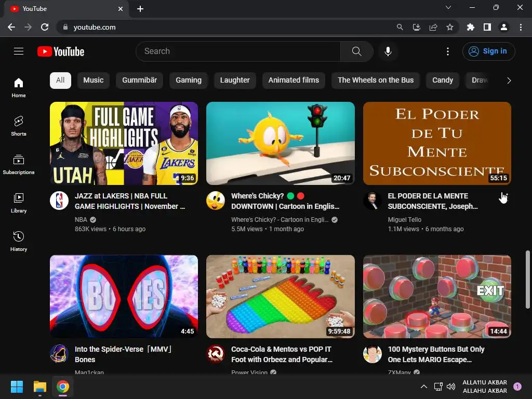Open Shorts from the sidebar
This screenshot has width=532, height=399.
click(x=19, y=126)
